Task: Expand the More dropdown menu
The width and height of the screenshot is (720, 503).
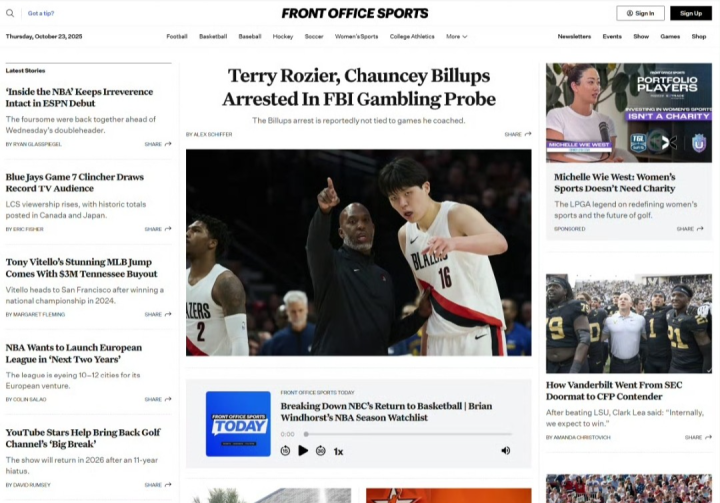Action: 456,36
